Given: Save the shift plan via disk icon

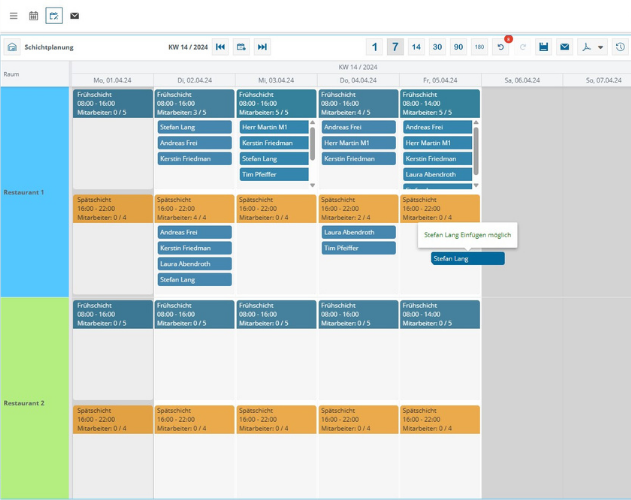Looking at the screenshot, I should pos(543,47).
